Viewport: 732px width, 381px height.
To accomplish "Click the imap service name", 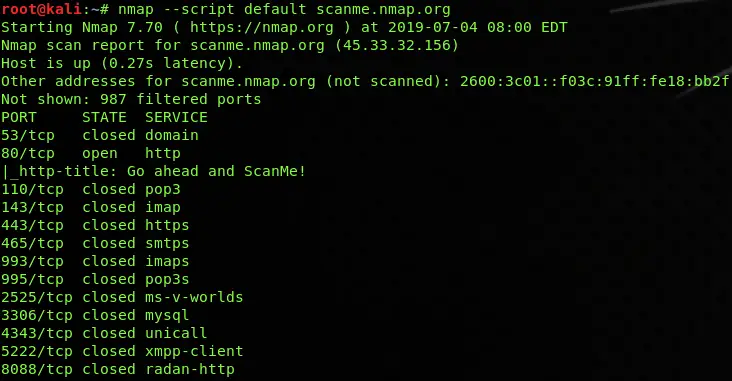I will pos(162,207).
